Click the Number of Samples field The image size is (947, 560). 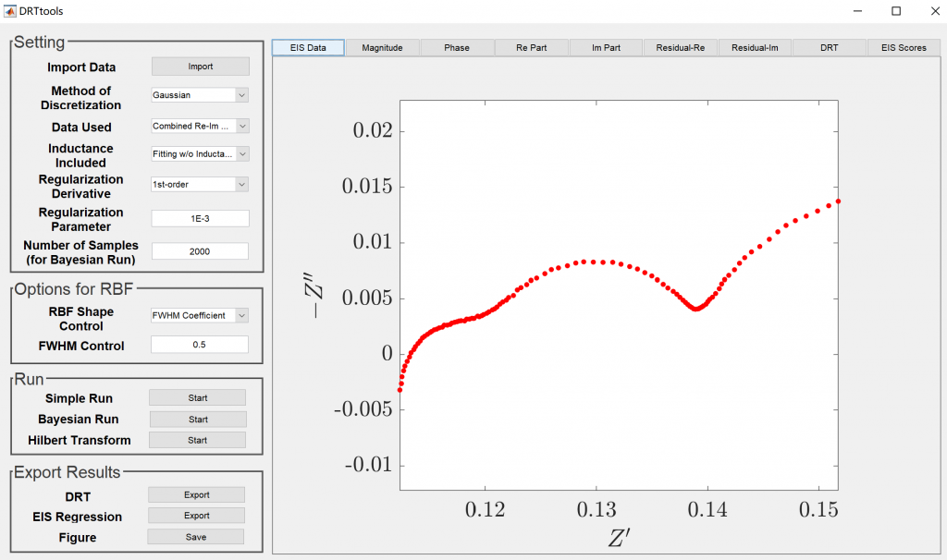200,251
